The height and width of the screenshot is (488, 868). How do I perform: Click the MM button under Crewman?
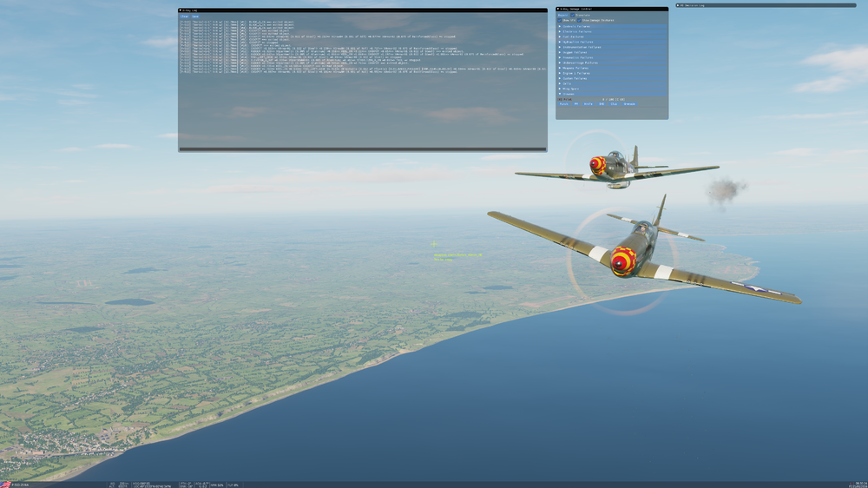click(576, 103)
